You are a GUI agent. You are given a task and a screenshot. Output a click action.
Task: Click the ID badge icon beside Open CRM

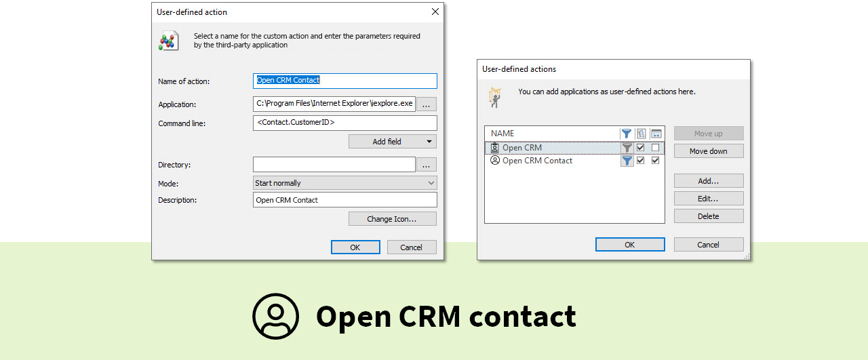(x=495, y=148)
